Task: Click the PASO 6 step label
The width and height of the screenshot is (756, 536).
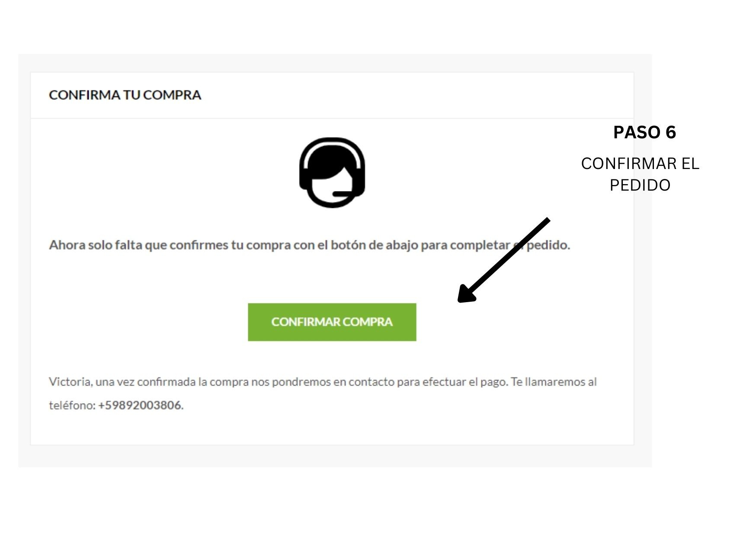Action: point(644,132)
